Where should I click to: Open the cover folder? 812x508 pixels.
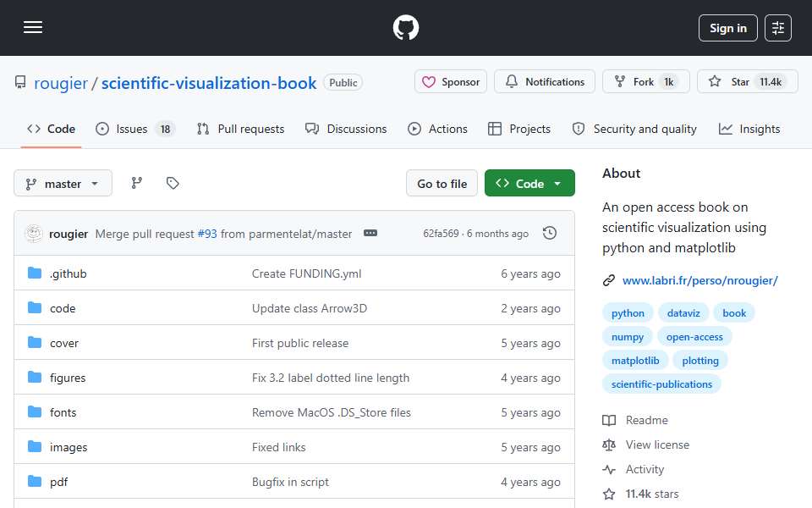[64, 343]
